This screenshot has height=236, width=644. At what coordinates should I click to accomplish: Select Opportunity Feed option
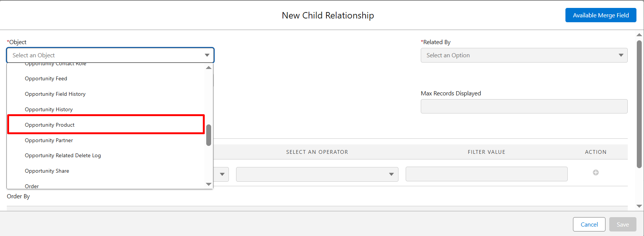[x=46, y=78]
